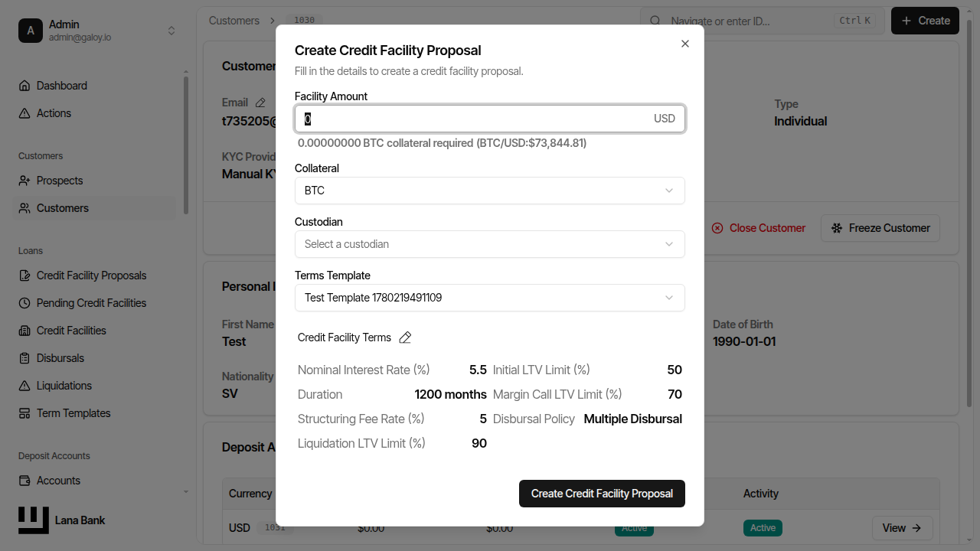Click the pencil icon beside Credit Facility Terms
The width and height of the screenshot is (980, 551).
pyautogui.click(x=406, y=337)
